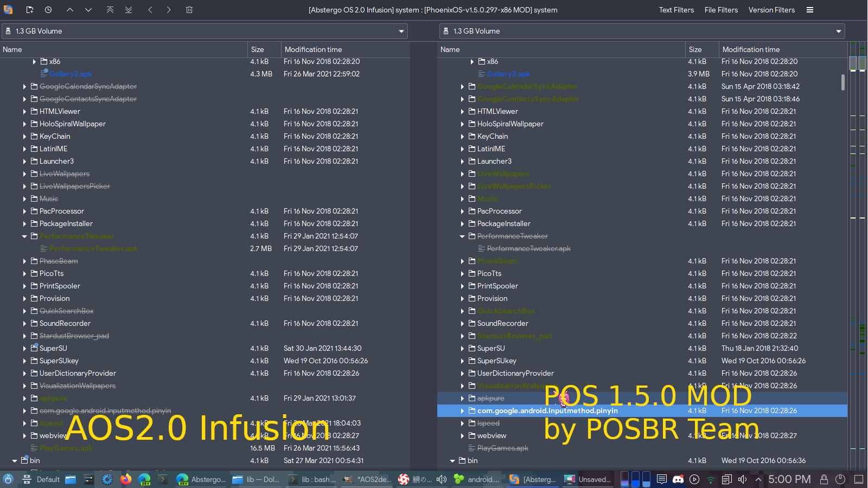Collapse PerformanceTweaker folder in left pane
This screenshot has height=488, width=868.
tap(24, 236)
